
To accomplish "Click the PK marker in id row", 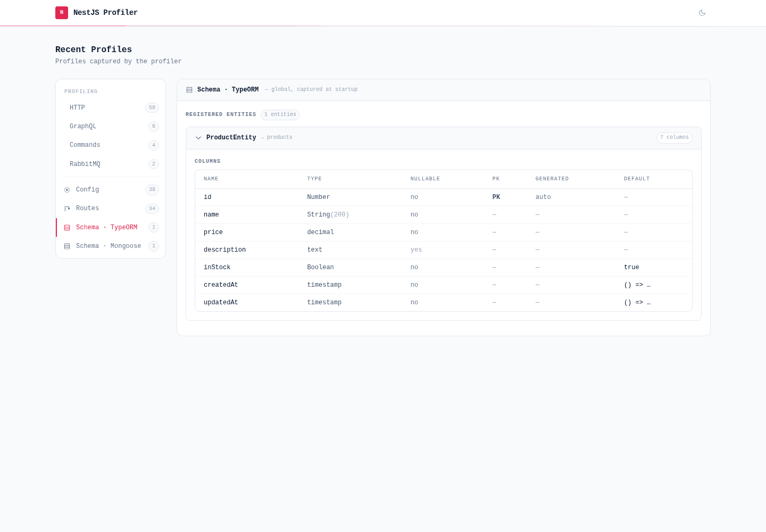I will pos(496,197).
